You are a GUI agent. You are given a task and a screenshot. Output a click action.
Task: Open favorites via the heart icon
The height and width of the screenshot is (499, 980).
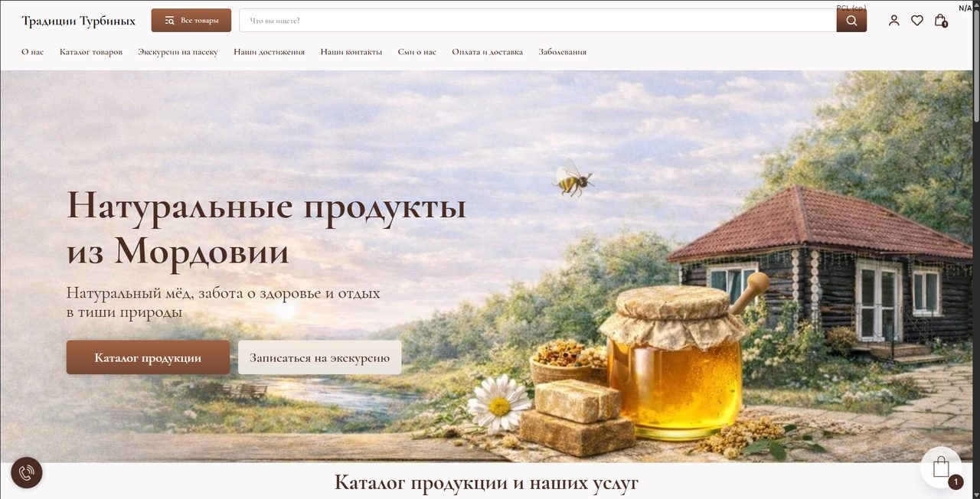pos(916,21)
